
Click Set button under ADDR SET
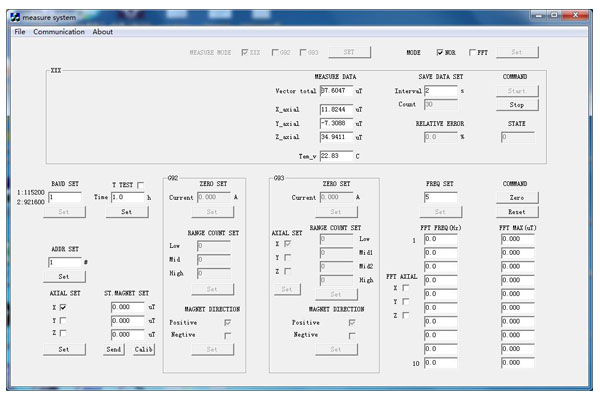point(63,276)
